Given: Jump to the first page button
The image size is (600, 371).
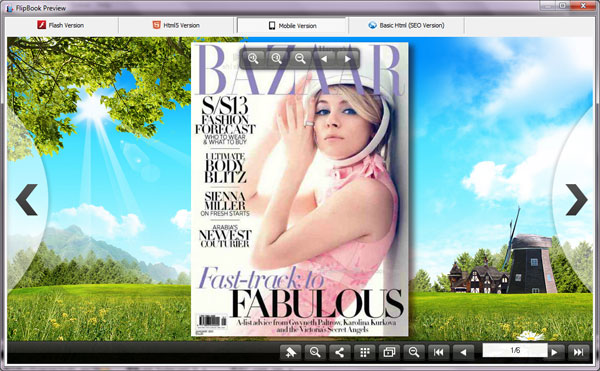Looking at the screenshot, I should (x=439, y=352).
